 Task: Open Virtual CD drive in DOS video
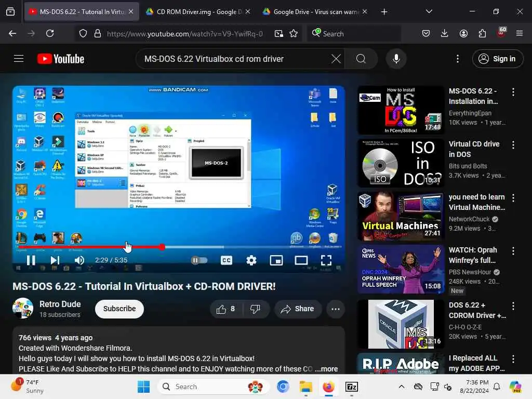pos(401,163)
